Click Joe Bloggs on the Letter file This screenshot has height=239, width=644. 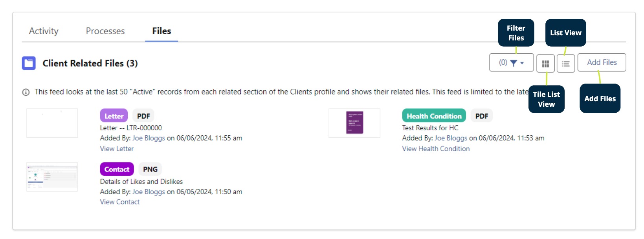[149, 138]
